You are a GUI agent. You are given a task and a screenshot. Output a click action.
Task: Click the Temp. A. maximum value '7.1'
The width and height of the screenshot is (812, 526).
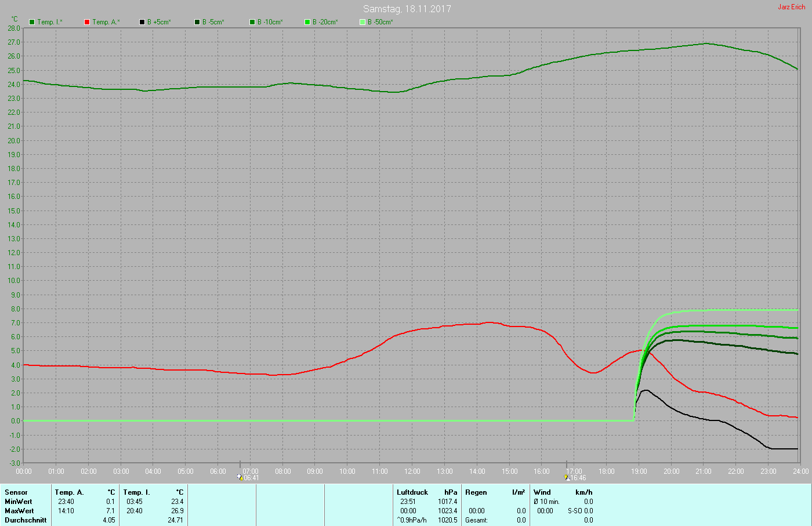(110, 511)
